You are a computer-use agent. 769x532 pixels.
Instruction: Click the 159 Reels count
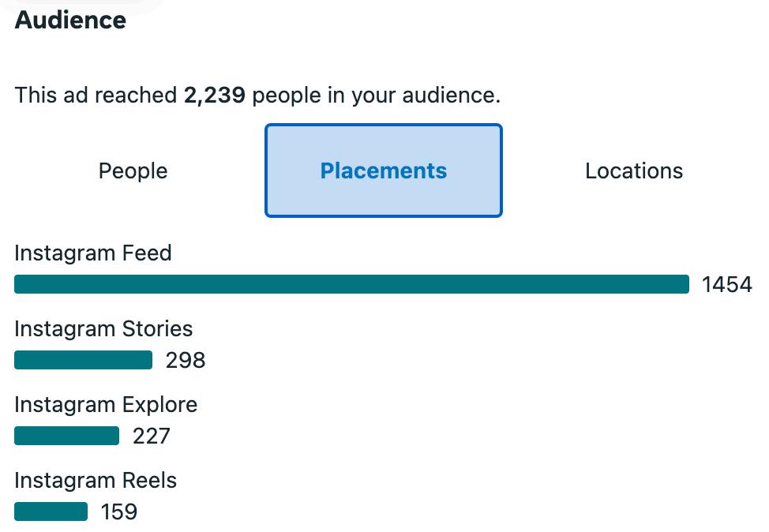coord(119,512)
